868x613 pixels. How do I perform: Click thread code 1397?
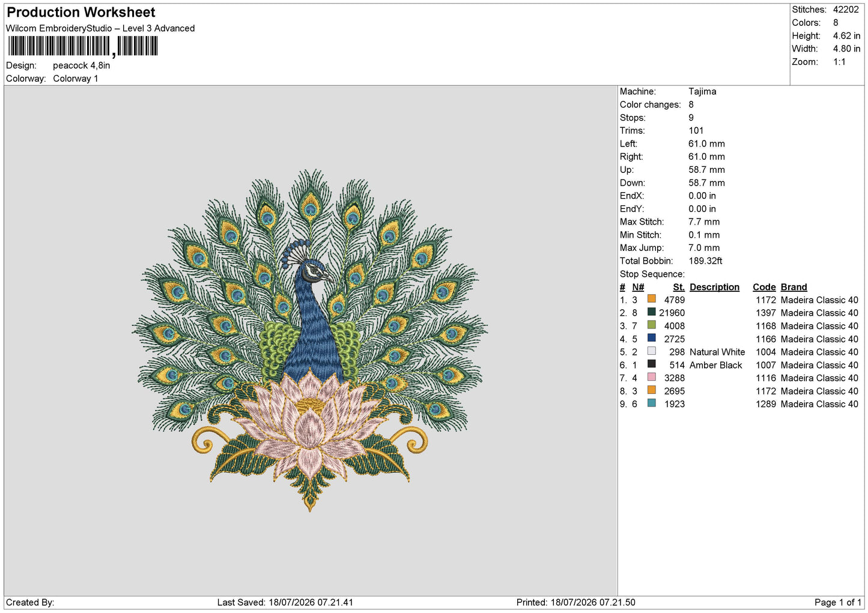766,313
